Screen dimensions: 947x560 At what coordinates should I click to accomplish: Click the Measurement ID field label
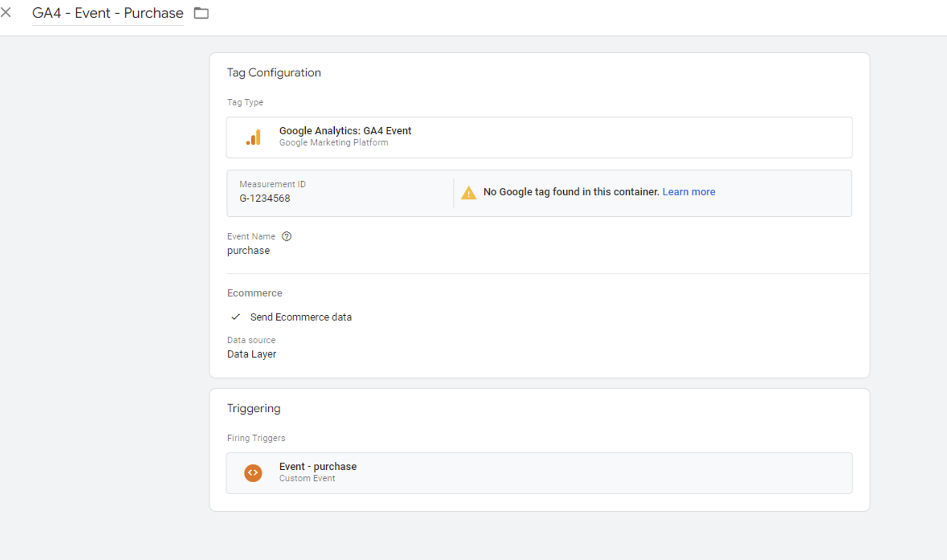coord(272,184)
